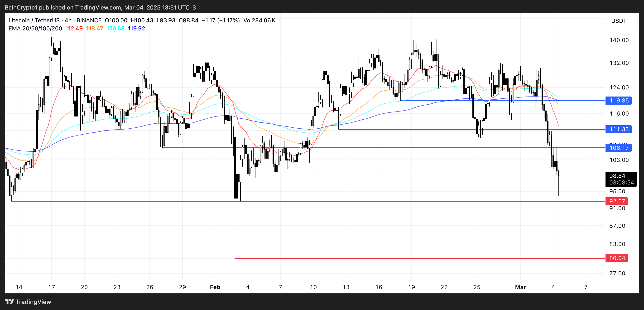
Task: Click the current price 98.84 label
Action: (617, 176)
